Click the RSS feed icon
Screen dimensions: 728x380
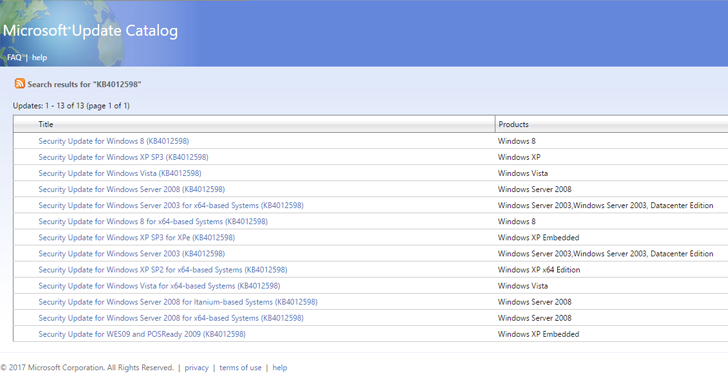(x=20, y=84)
